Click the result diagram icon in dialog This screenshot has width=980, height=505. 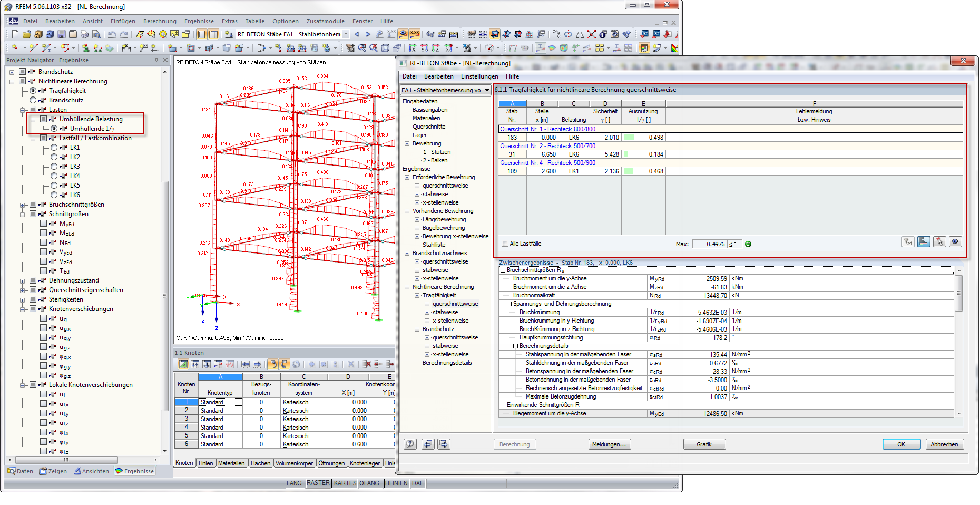924,242
